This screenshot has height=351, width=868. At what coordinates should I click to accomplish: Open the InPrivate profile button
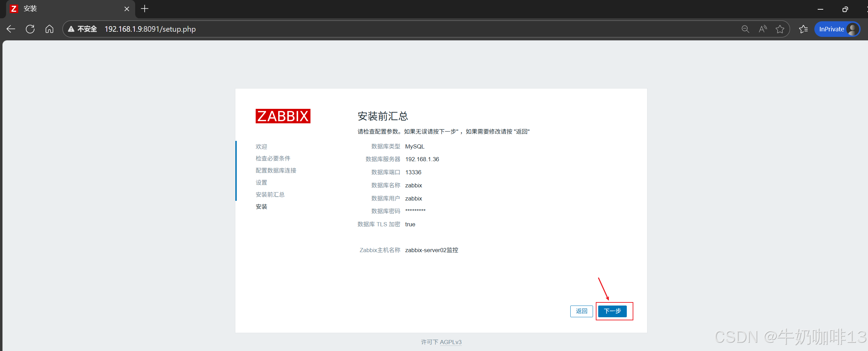[837, 29]
